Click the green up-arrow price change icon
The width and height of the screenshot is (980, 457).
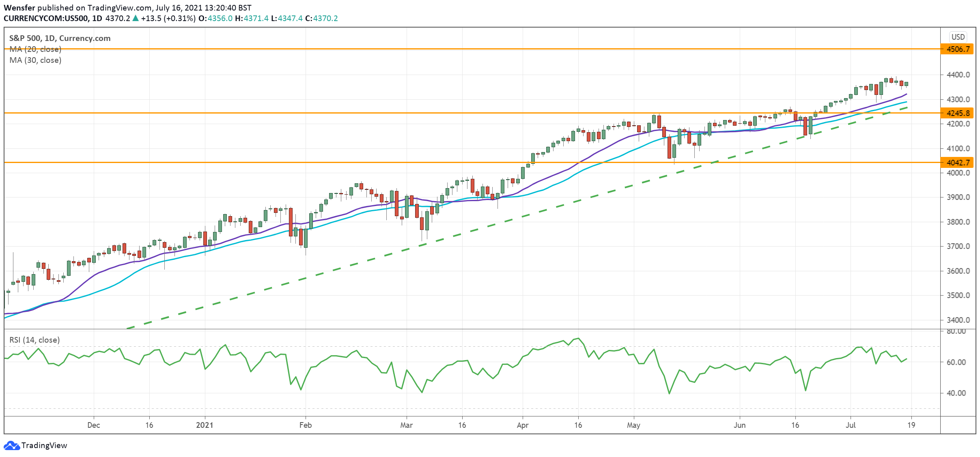[x=136, y=18]
